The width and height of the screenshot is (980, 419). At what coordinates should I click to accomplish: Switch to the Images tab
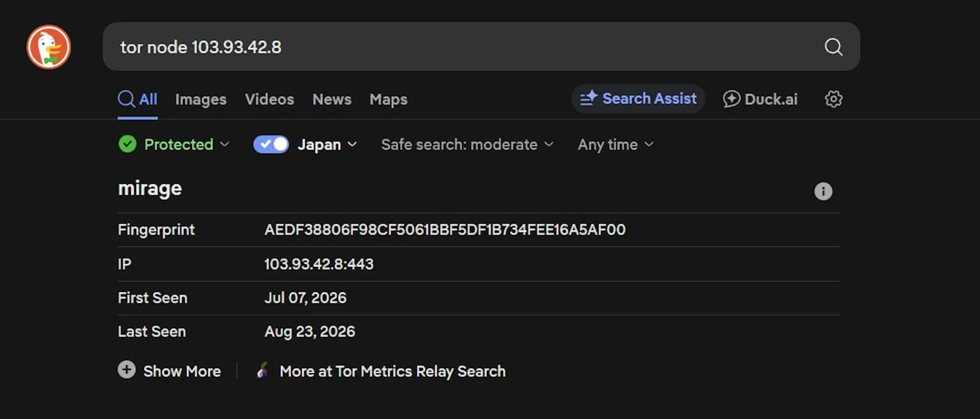coord(201,99)
